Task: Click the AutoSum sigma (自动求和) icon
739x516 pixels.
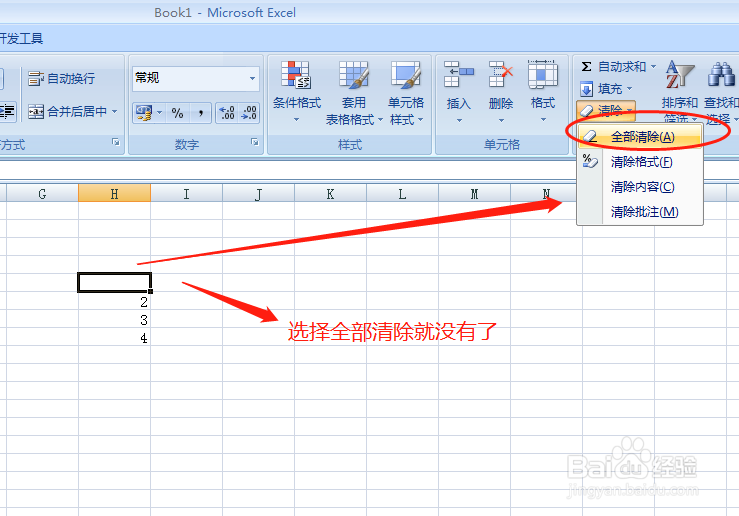Action: 586,66
